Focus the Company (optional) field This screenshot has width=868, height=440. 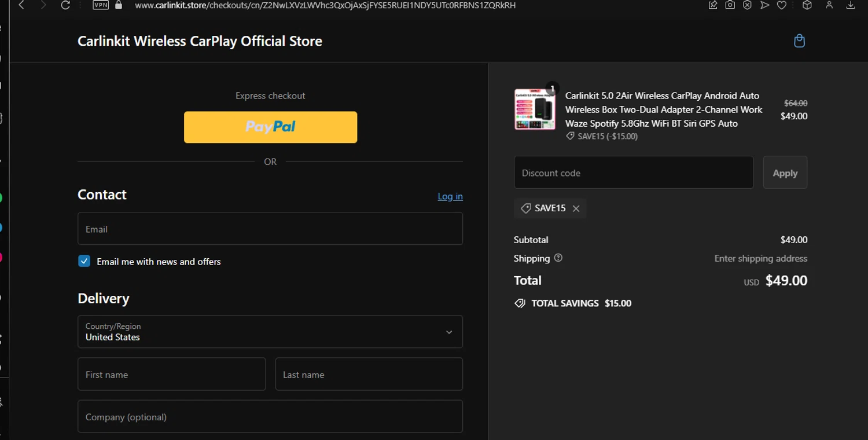pos(270,416)
